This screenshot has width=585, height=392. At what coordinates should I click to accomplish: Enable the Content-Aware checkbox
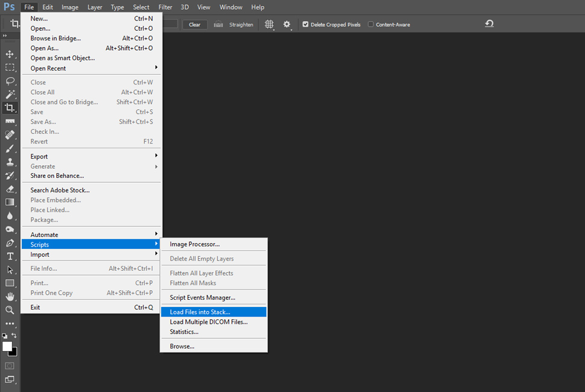click(370, 24)
